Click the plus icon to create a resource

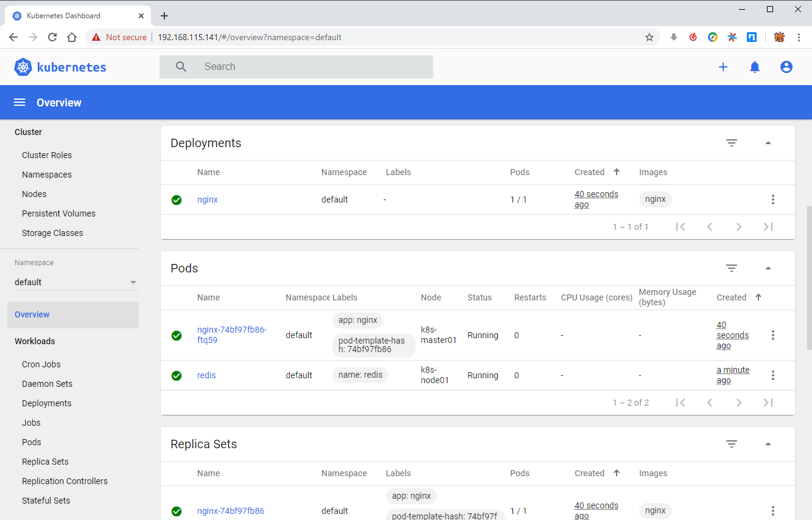click(723, 67)
